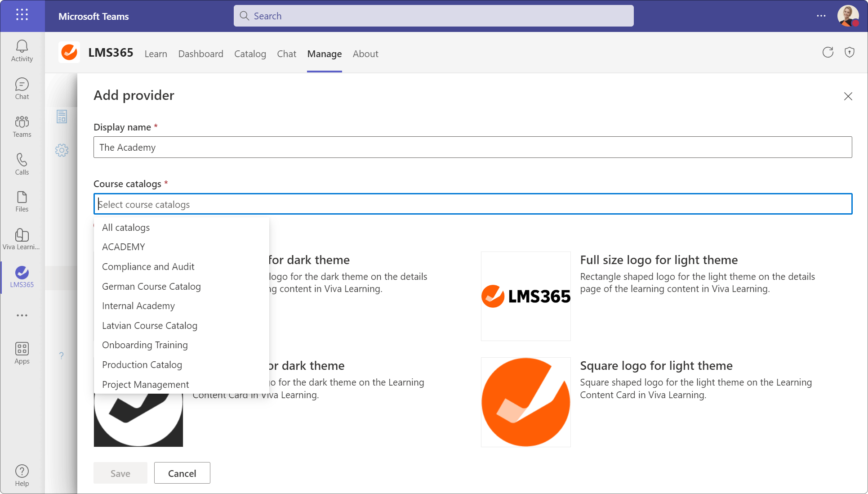This screenshot has width=868, height=494.
Task: Click the square light theme logo image
Action: [x=526, y=402]
